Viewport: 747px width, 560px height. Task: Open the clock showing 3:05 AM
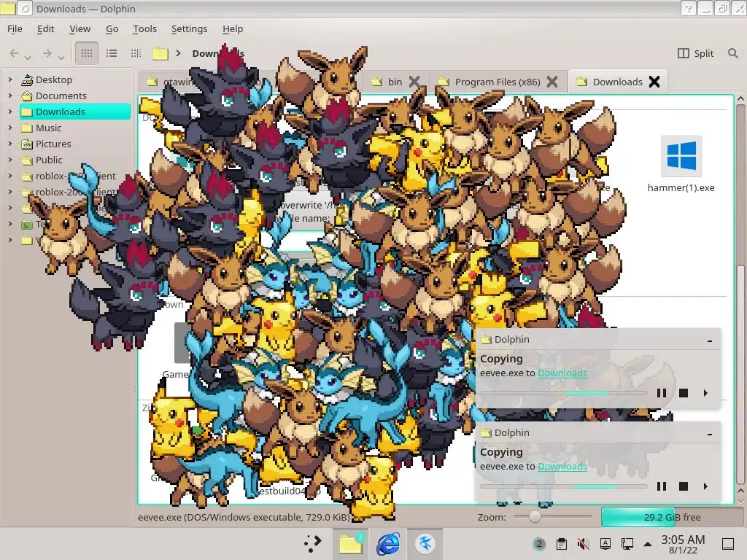683,544
